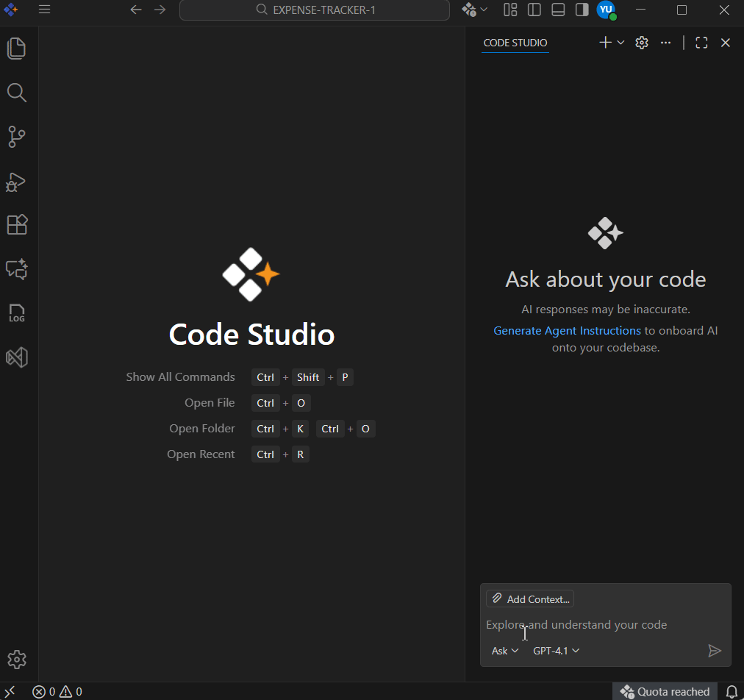
Task: Click the Quota reached status bar item
Action: 665,691
